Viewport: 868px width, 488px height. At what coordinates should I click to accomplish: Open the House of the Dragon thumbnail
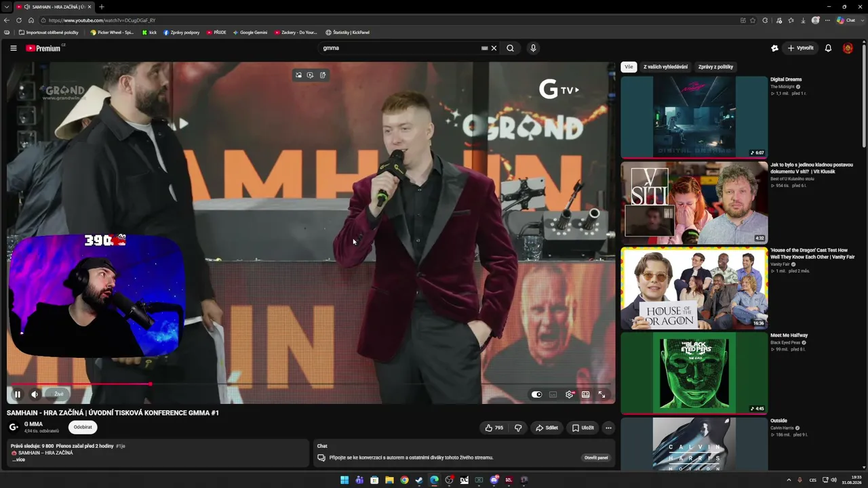pos(694,288)
